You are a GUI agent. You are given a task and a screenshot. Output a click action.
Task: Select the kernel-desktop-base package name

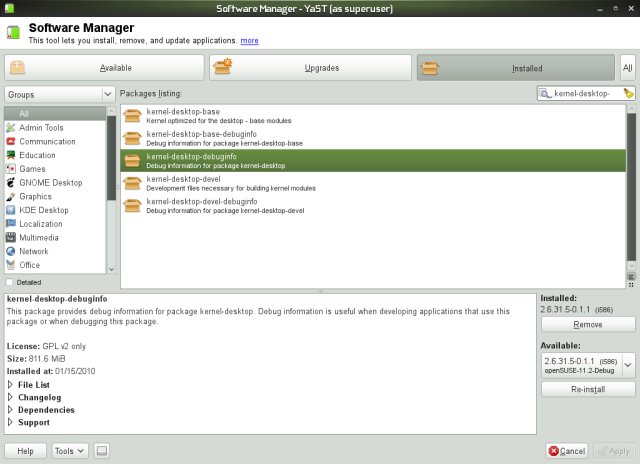click(x=183, y=112)
